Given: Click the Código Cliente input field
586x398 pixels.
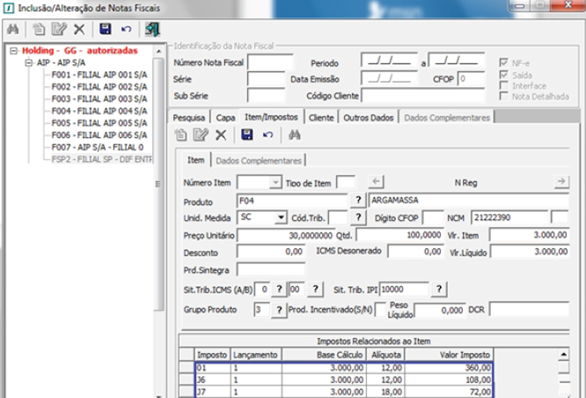Looking at the screenshot, I should pyautogui.click(x=423, y=96).
